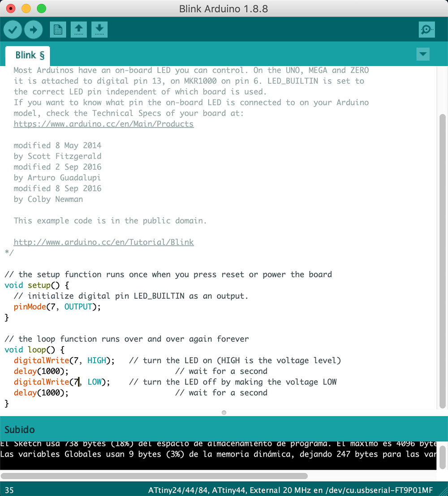Click the 'Blink Arduino 1.8.8' window title
Screen dimensions: 448x496
(x=224, y=9)
